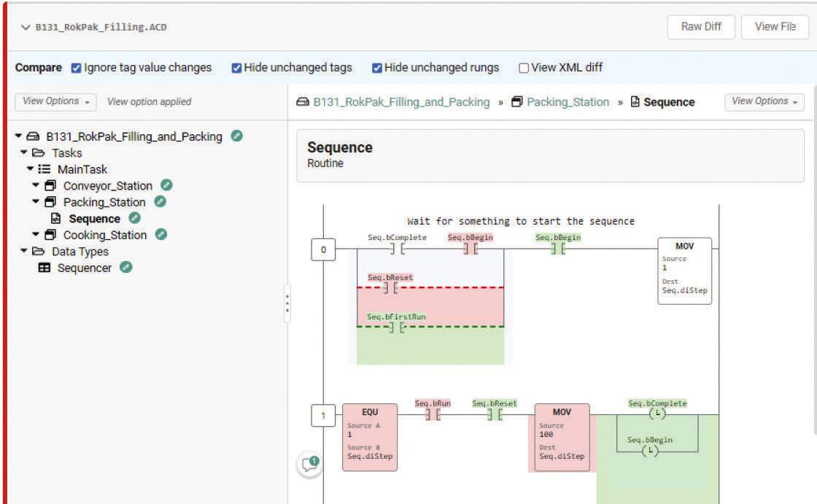This screenshot has height=504, width=817.
Task: Click the Sequence routine file icon in tree
Action: pos(55,218)
